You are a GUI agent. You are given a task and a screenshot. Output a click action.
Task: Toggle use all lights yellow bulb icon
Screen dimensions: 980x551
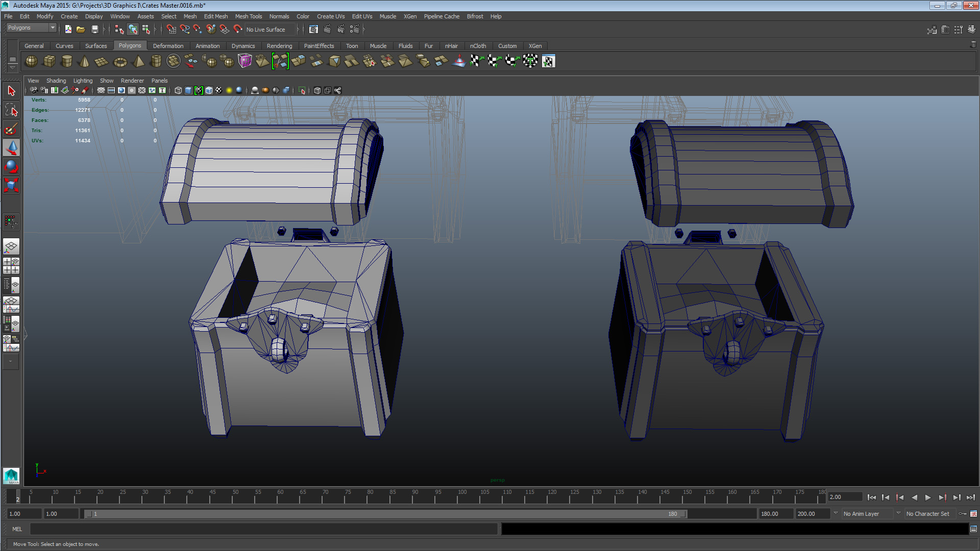229,90
